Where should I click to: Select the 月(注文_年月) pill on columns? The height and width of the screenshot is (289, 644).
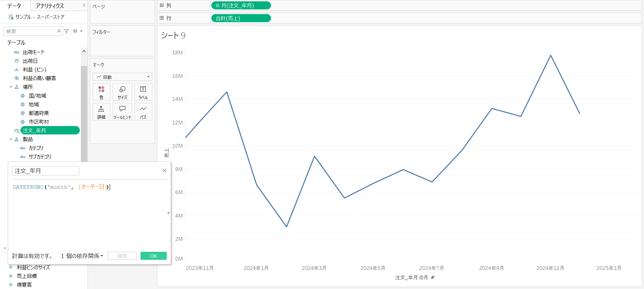click(x=241, y=6)
